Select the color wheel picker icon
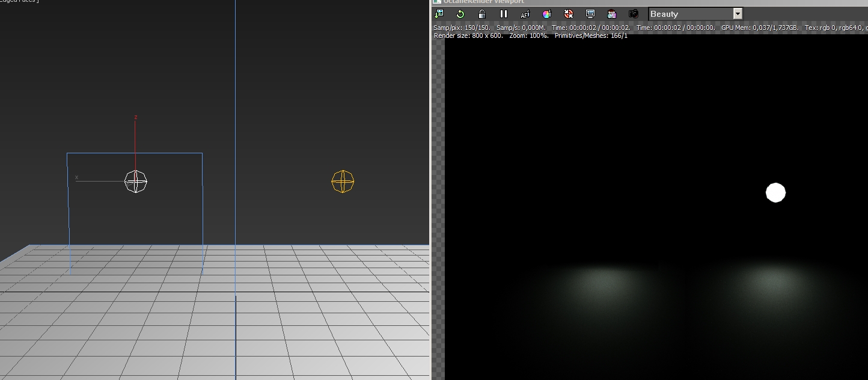 click(x=547, y=14)
